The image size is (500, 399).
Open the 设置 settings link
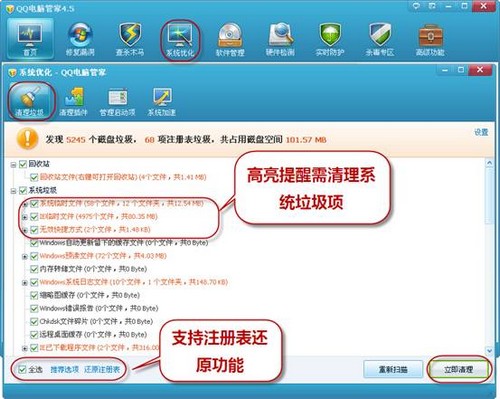[x=481, y=132]
